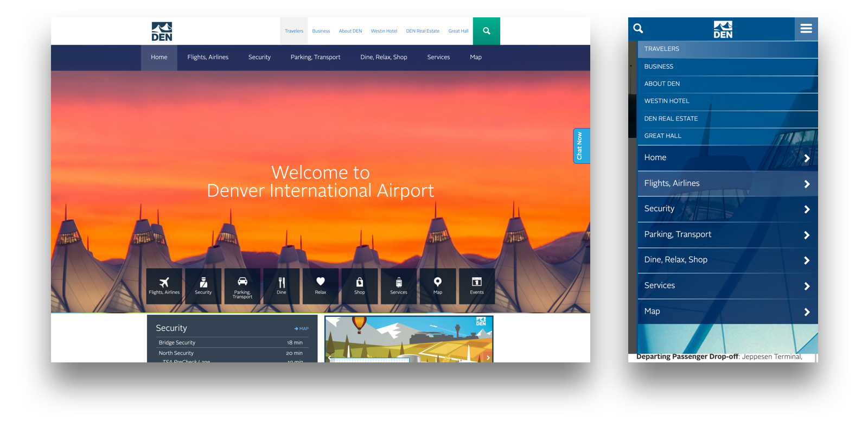Expand Flights, Airlines chevron in mobile menu
Screen dimensions: 868x434
pyautogui.click(x=807, y=184)
